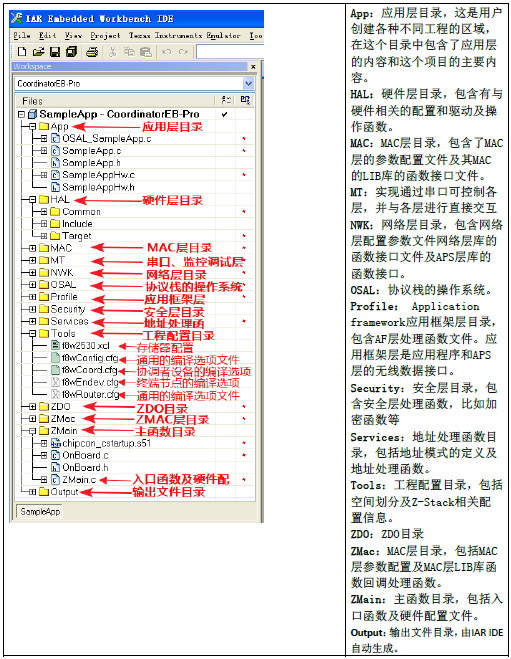Select SampleAppHw.h in the tree
The image size is (511, 659).
[98, 187]
